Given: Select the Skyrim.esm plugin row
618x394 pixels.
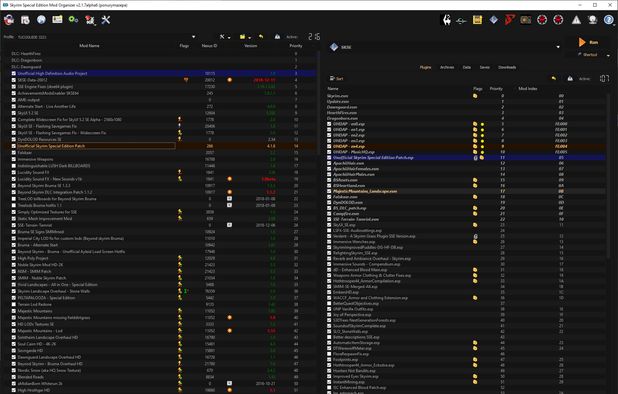Looking at the screenshot, I should (466, 96).
